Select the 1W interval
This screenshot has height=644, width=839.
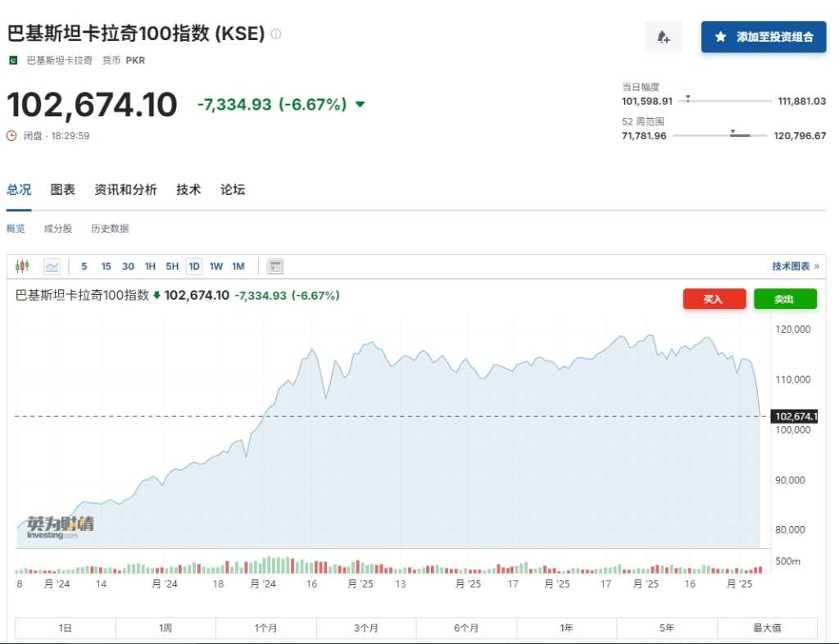(216, 266)
